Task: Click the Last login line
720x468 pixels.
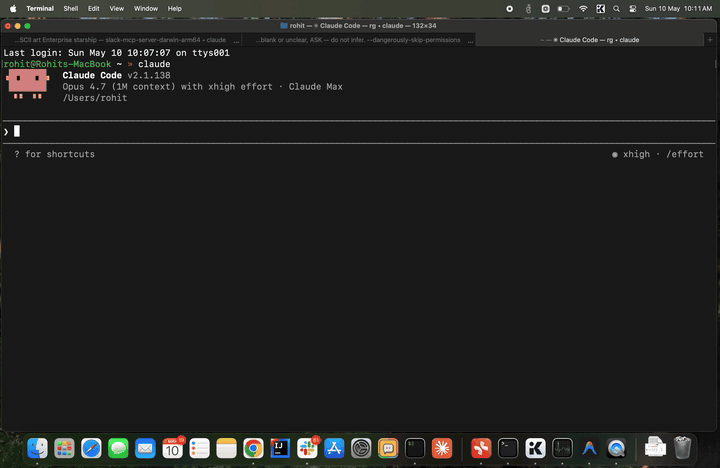Action: point(116,53)
